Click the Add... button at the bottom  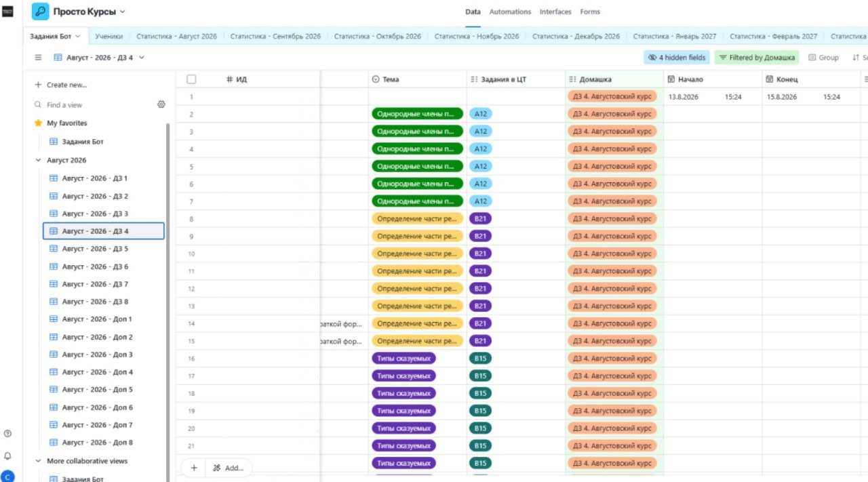[x=228, y=468]
